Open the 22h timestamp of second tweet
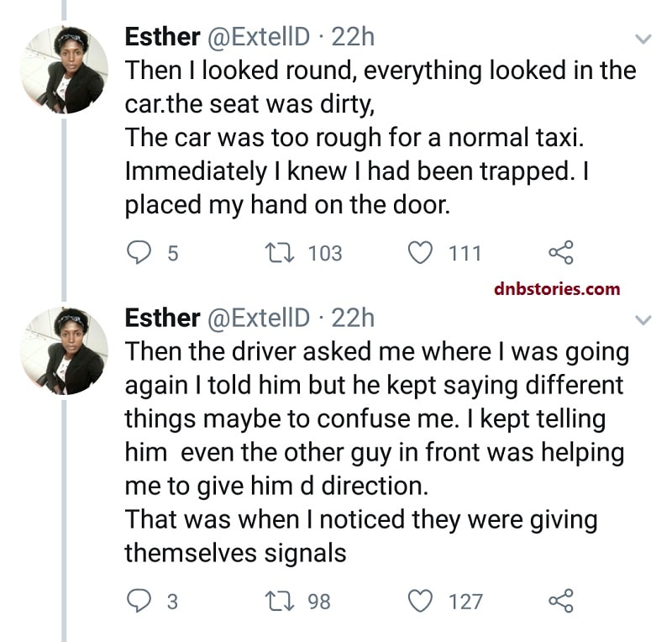672x642 pixels. 354,318
